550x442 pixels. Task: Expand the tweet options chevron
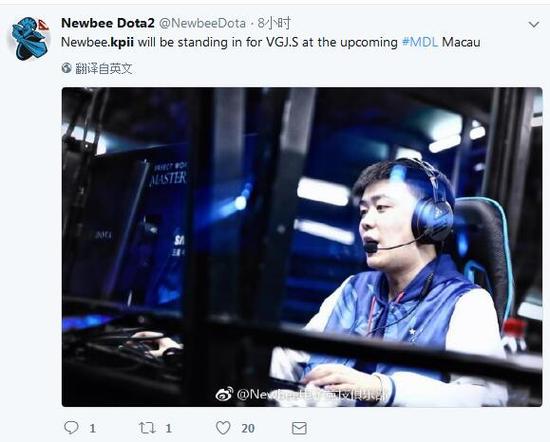534,24
